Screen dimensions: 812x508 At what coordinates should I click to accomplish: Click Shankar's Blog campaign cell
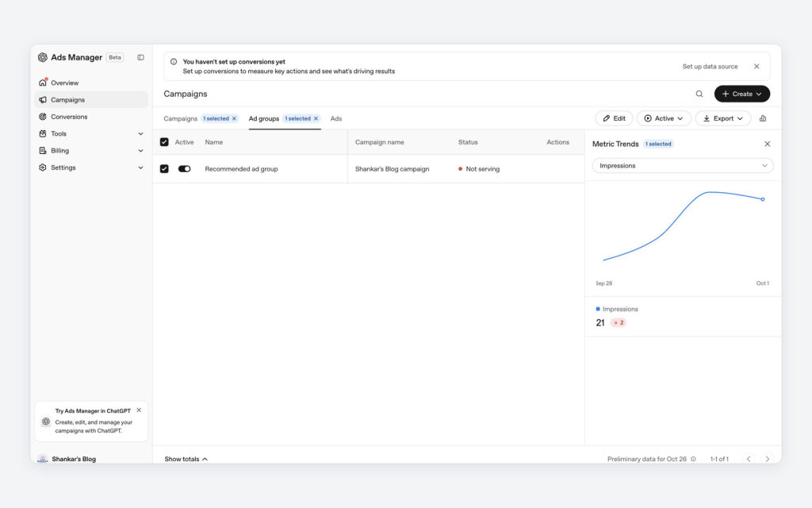pos(392,169)
